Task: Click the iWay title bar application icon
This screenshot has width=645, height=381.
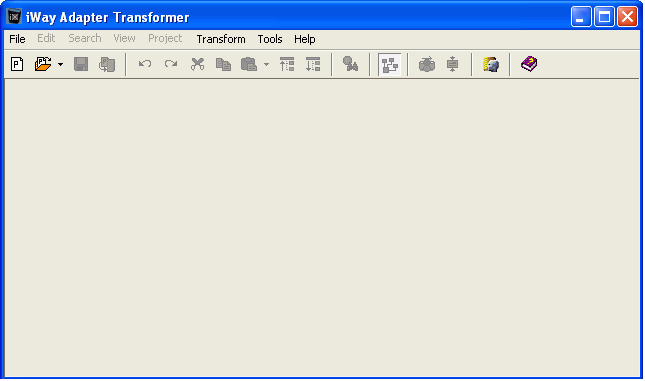Action: click(x=14, y=17)
